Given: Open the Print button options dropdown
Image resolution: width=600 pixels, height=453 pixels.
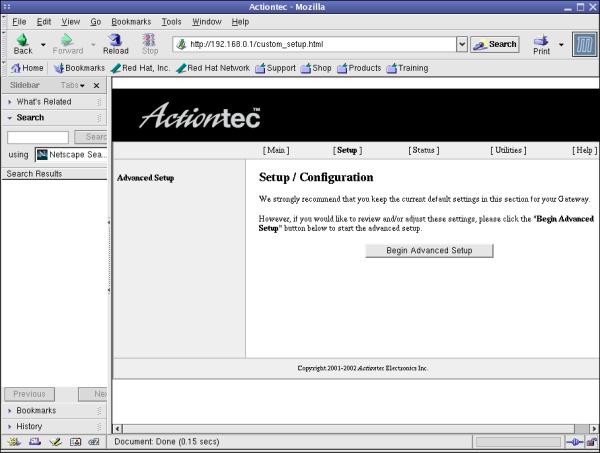Looking at the screenshot, I should coord(561,45).
